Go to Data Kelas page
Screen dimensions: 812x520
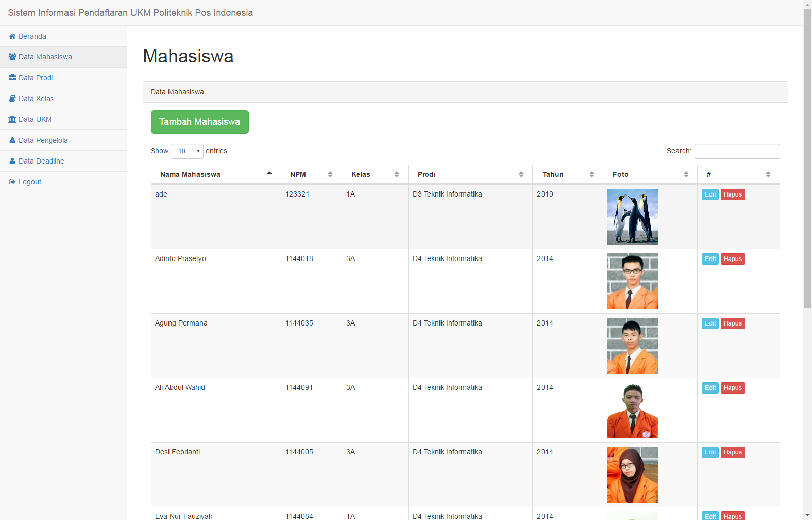pyautogui.click(x=63, y=99)
